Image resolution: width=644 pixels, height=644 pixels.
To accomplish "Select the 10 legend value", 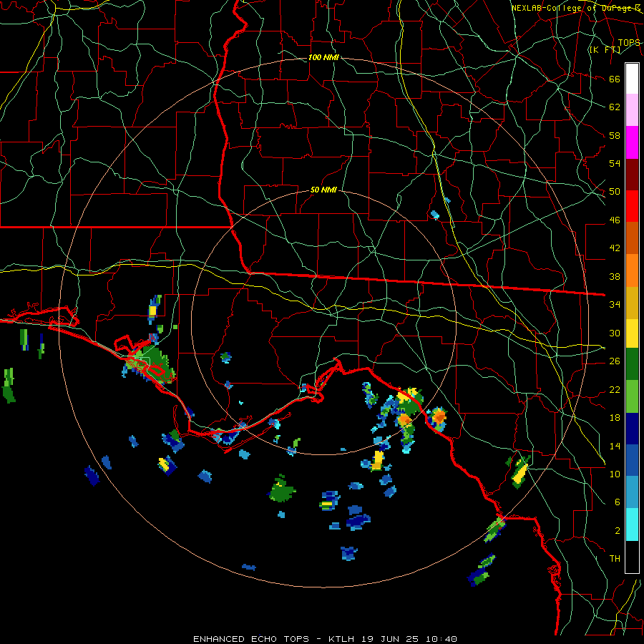I will coord(615,474).
